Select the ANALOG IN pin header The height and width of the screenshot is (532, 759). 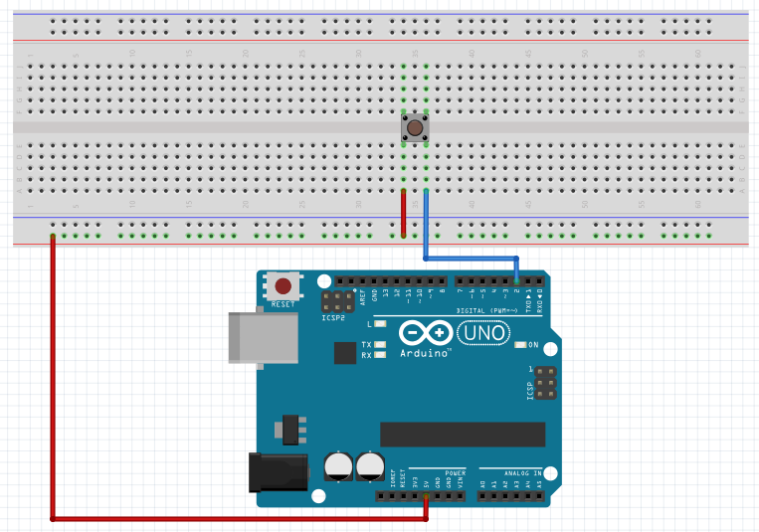point(511,495)
